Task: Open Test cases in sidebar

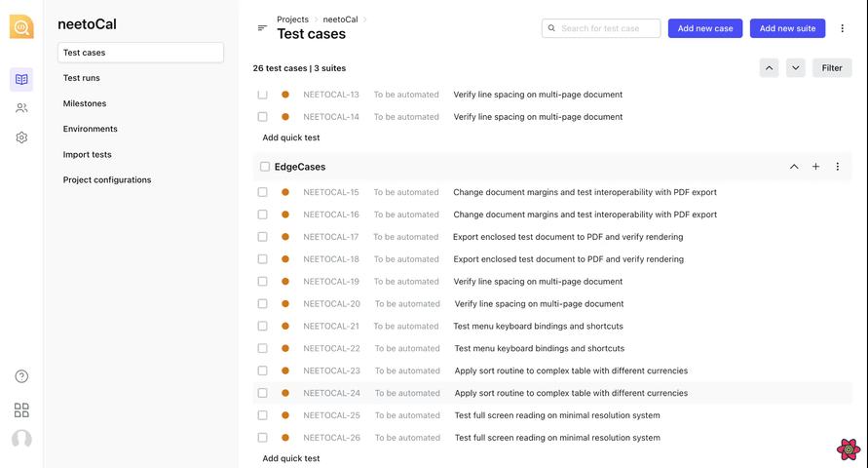Action: 140,53
